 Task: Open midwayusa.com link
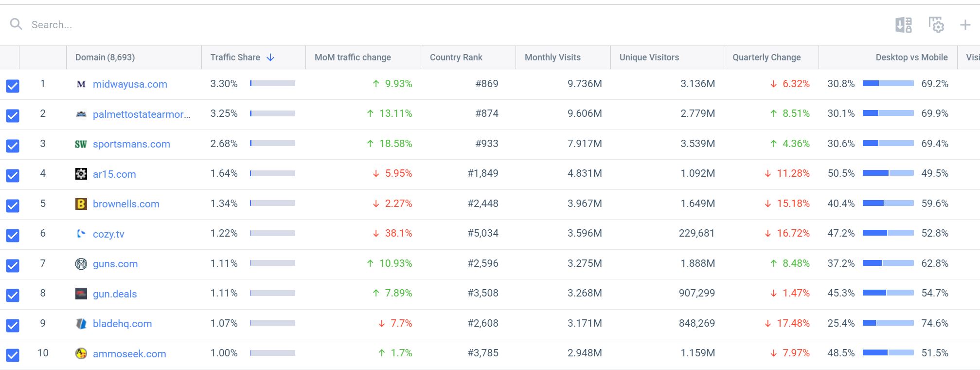pos(130,84)
